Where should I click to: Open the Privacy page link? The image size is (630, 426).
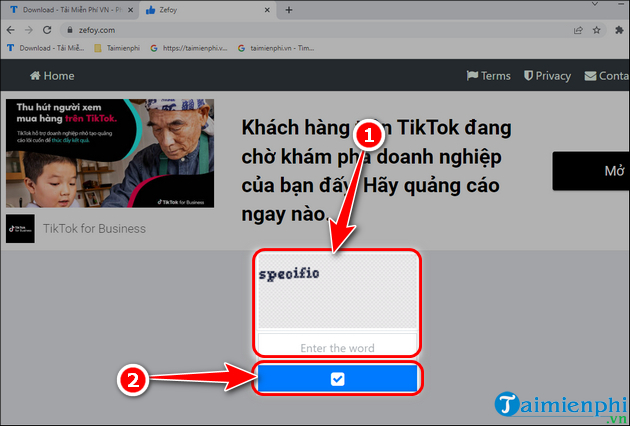546,76
